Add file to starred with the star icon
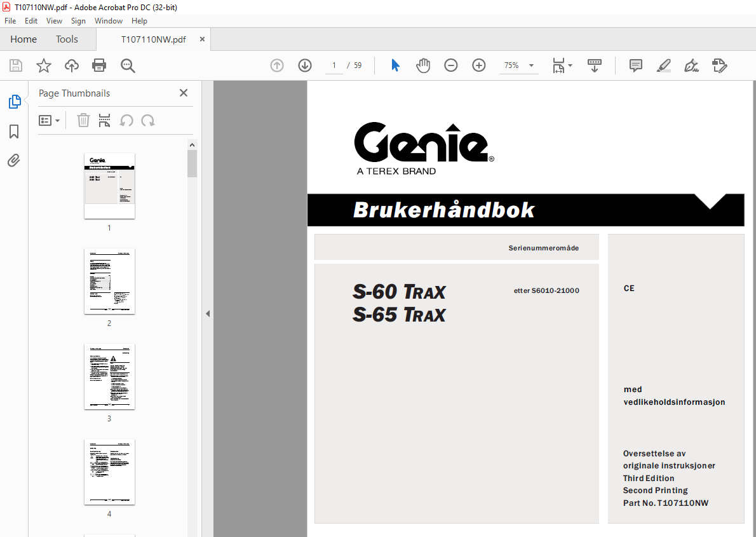The image size is (756, 537). 44,65
